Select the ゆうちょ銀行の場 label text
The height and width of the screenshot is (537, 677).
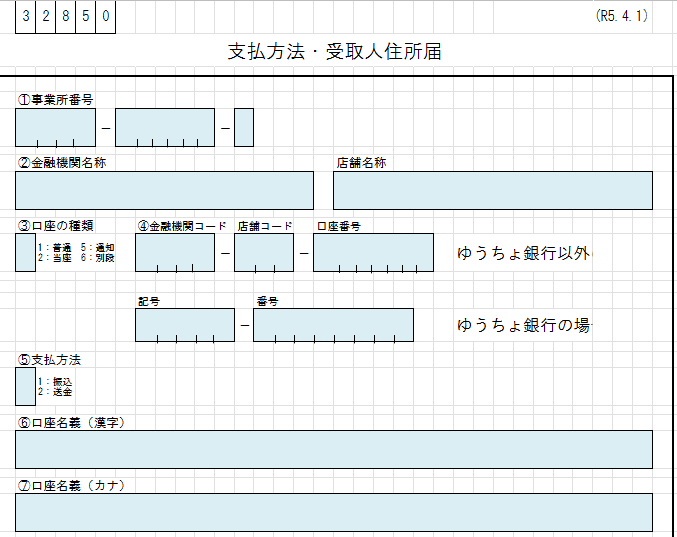(524, 325)
